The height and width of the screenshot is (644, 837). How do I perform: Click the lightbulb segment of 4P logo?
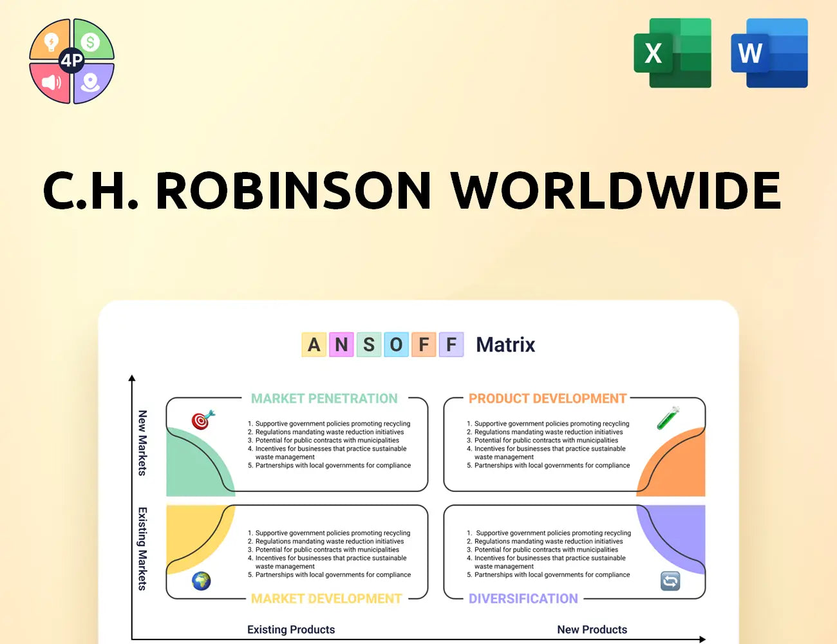tap(51, 41)
